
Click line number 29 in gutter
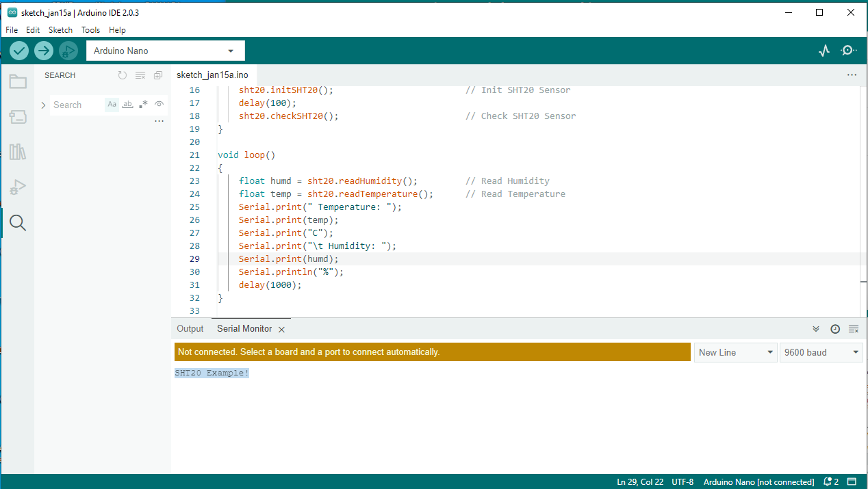(x=194, y=259)
